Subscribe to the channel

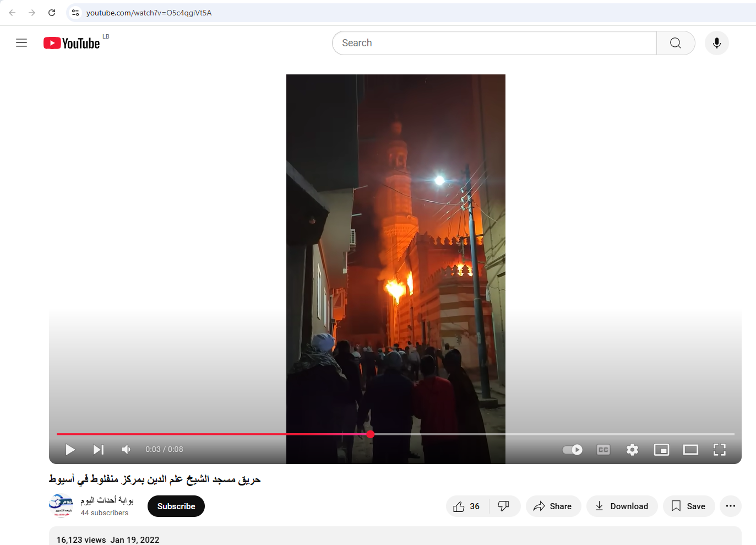point(176,506)
